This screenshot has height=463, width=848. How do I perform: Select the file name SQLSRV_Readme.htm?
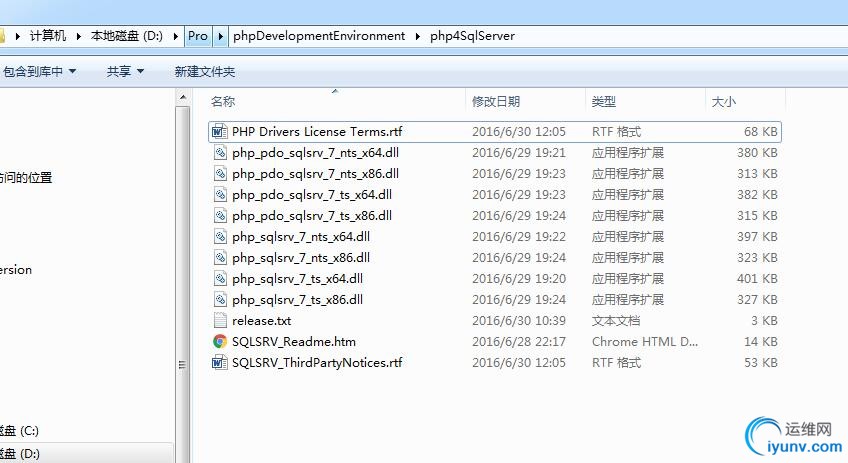294,341
